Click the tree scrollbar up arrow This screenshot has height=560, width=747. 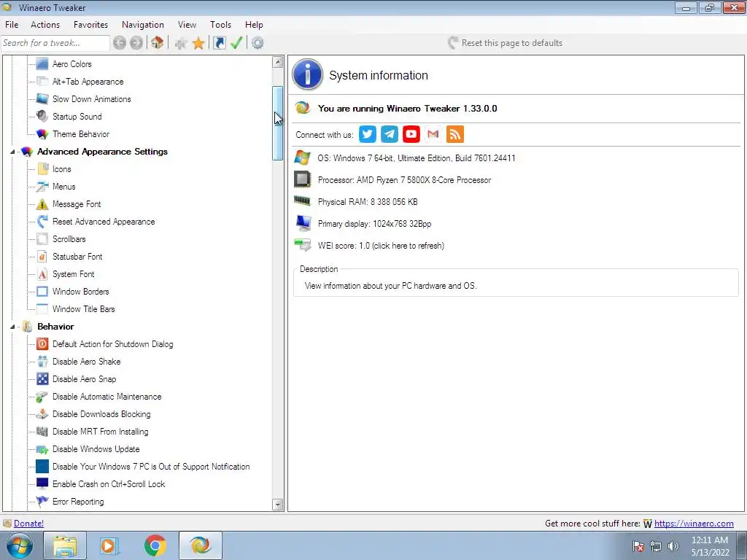click(278, 62)
